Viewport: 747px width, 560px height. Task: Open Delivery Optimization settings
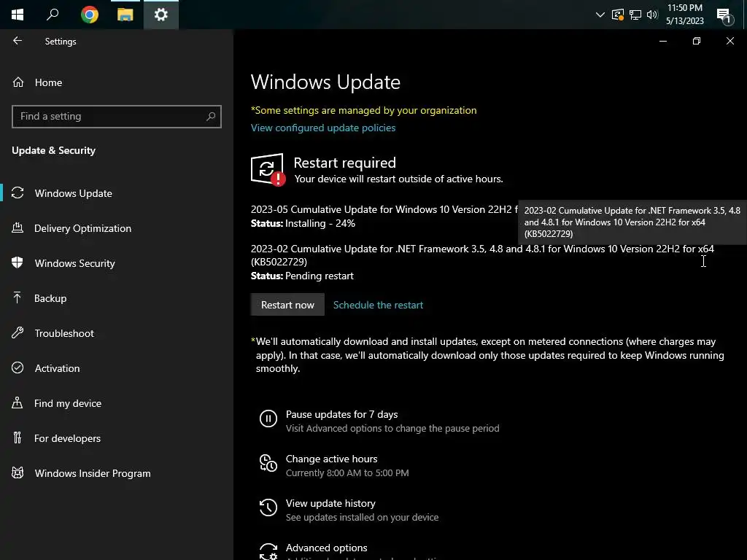click(x=82, y=228)
